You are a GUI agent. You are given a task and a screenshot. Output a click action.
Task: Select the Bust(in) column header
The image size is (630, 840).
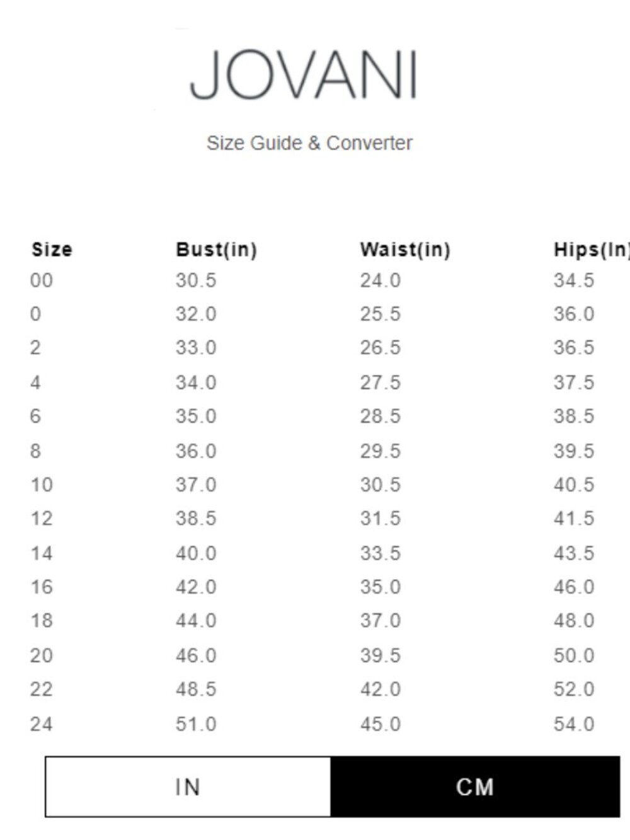tap(216, 250)
